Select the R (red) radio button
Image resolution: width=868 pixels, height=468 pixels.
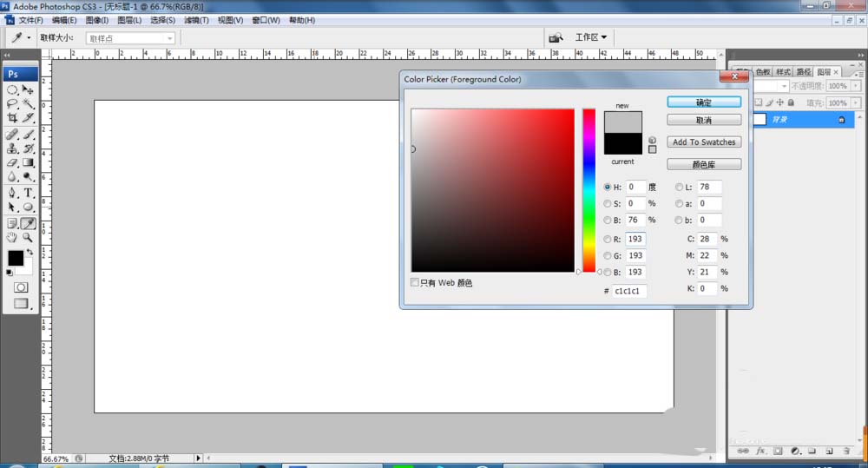point(608,239)
